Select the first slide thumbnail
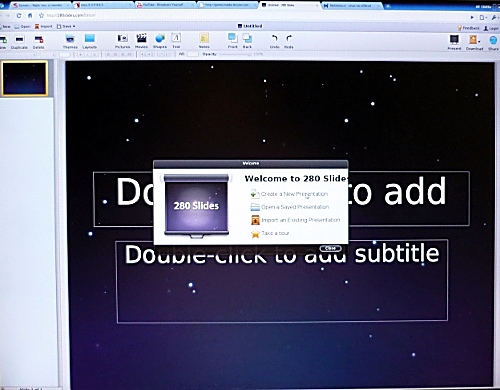The width and height of the screenshot is (500, 390). pos(25,79)
